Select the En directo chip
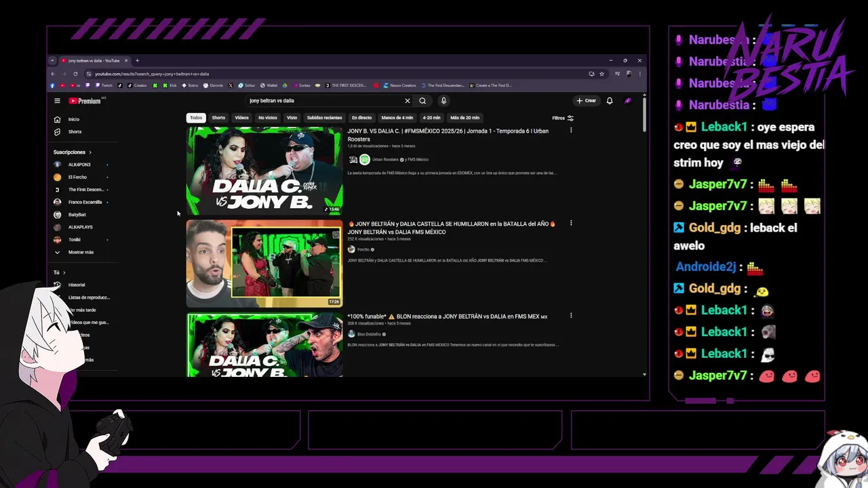 pos(361,118)
